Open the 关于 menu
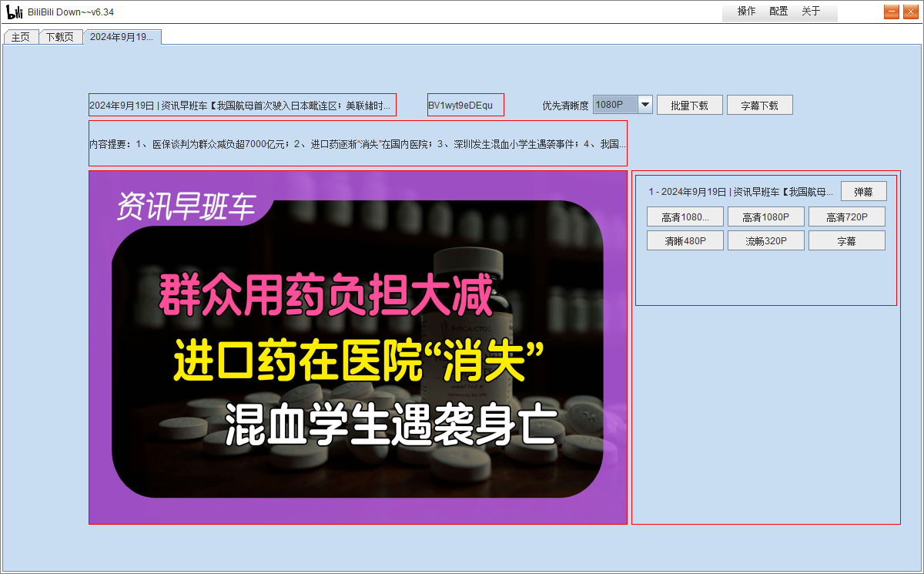The width and height of the screenshot is (924, 574). [x=812, y=11]
